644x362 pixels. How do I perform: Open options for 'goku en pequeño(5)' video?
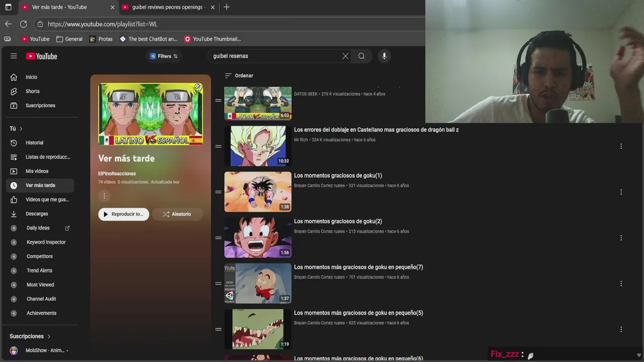click(621, 329)
